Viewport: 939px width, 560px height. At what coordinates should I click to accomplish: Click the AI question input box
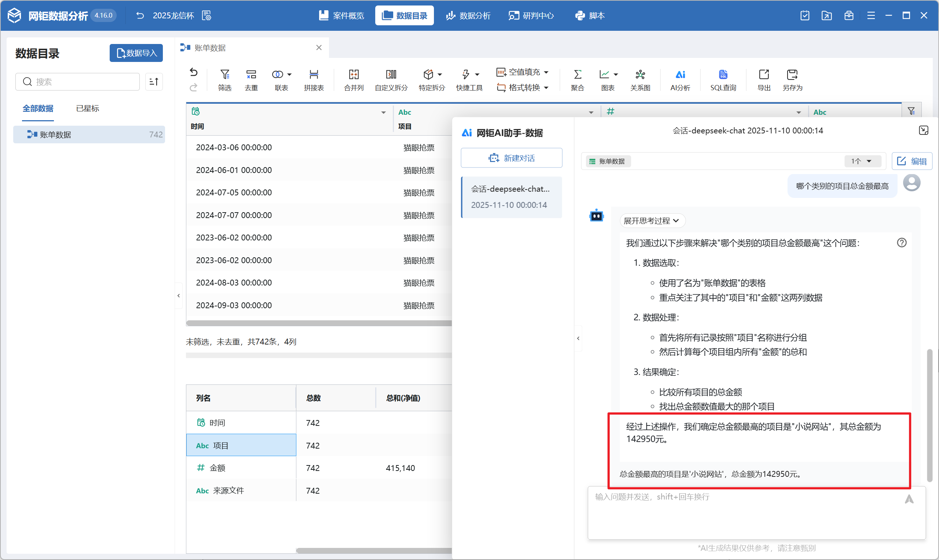(x=748, y=513)
